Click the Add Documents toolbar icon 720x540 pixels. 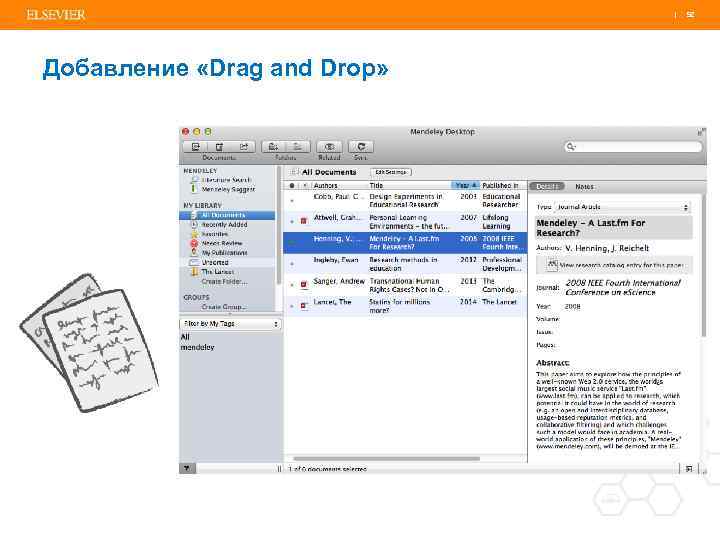tap(196, 146)
